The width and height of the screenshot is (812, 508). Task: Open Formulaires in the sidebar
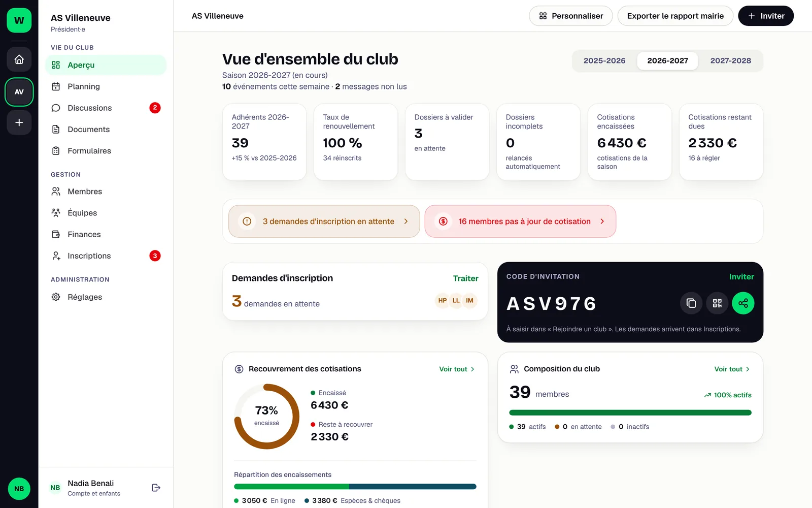pyautogui.click(x=106, y=151)
